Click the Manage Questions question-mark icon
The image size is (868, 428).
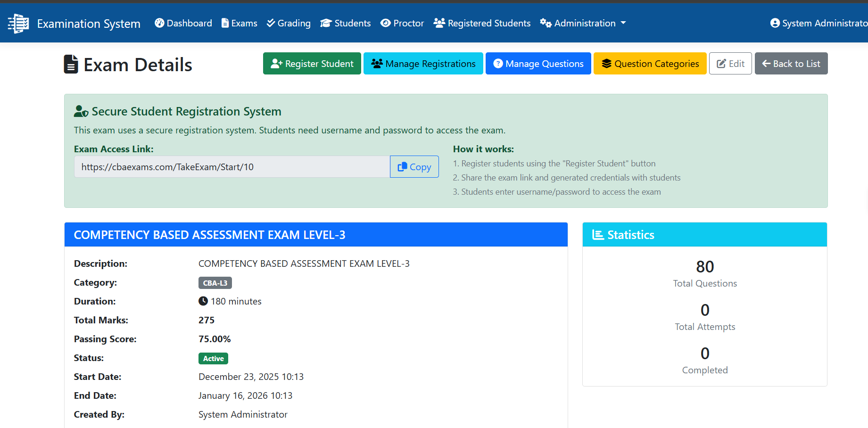click(498, 64)
